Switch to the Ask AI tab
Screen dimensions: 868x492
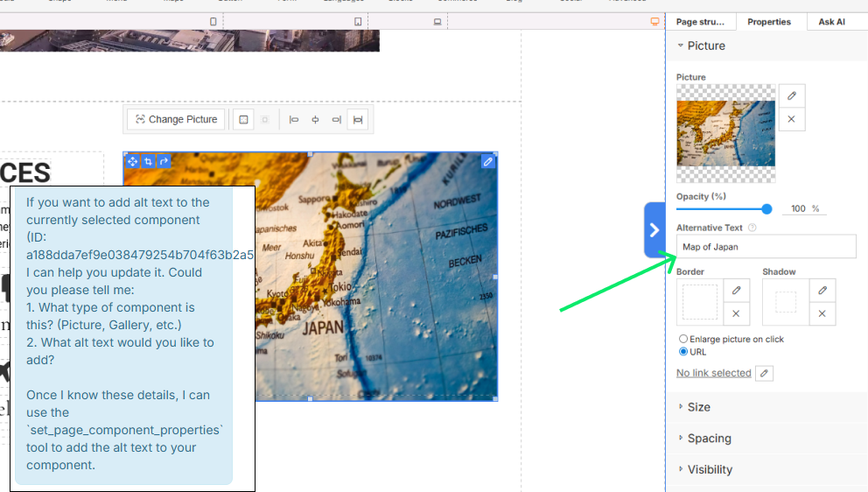point(831,22)
